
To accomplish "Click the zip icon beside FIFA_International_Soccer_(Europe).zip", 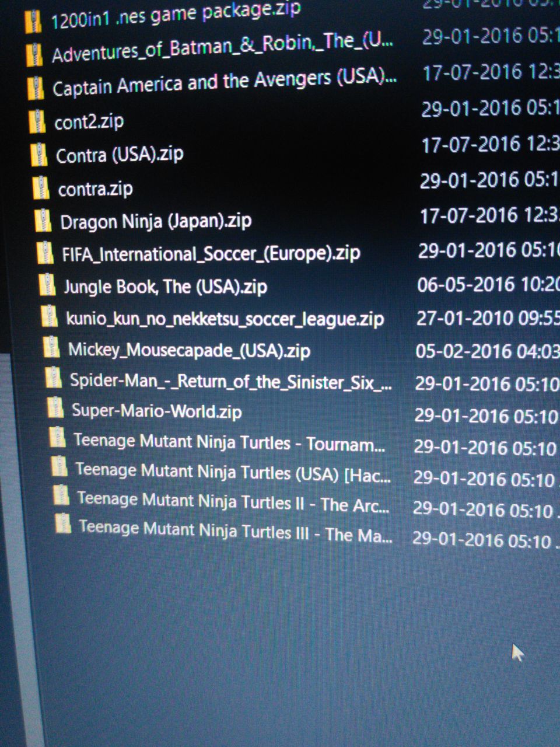I will pyautogui.click(x=45, y=254).
